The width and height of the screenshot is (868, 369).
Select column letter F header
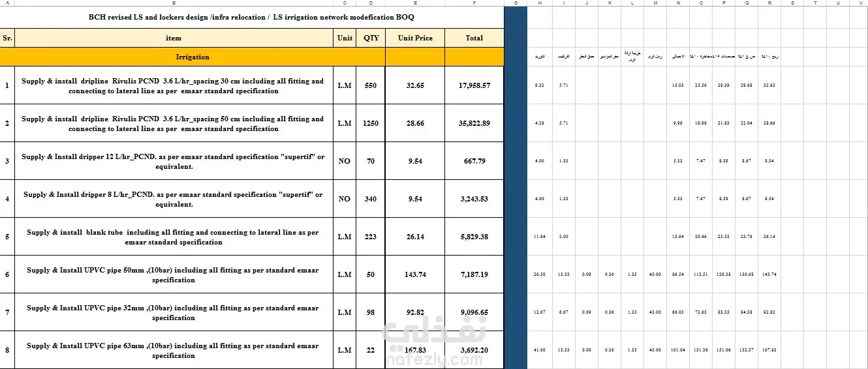(x=474, y=3)
